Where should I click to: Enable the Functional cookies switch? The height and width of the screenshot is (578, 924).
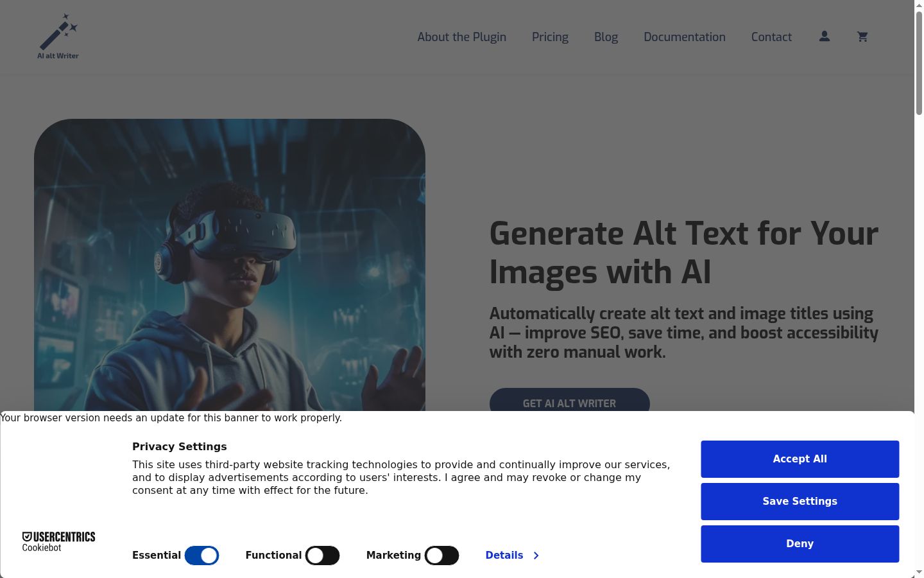pos(322,556)
